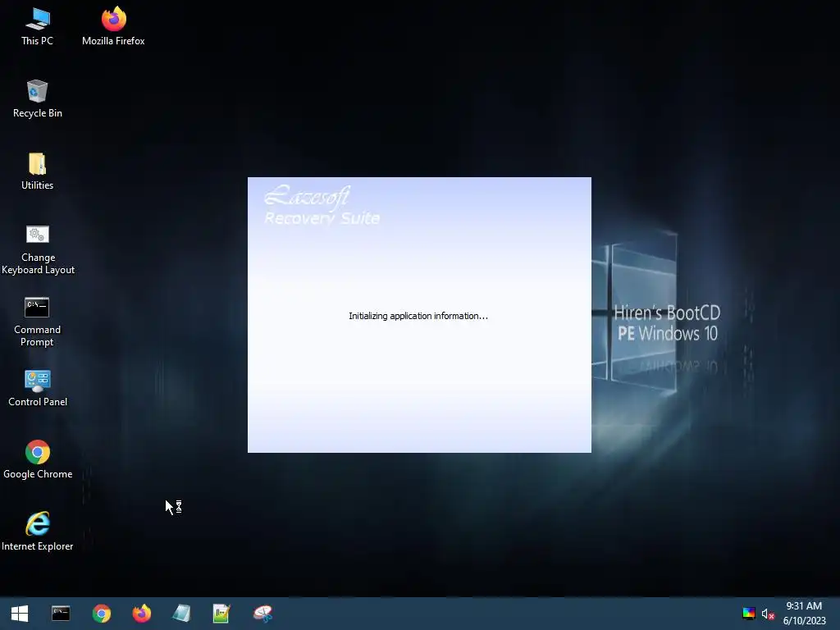Open This PC desktop icon

(38, 27)
